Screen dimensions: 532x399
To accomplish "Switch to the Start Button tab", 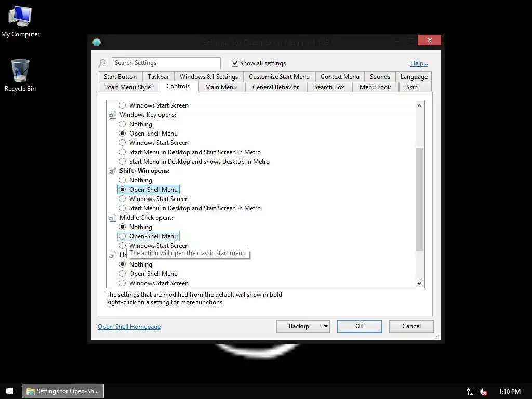I will (x=120, y=77).
